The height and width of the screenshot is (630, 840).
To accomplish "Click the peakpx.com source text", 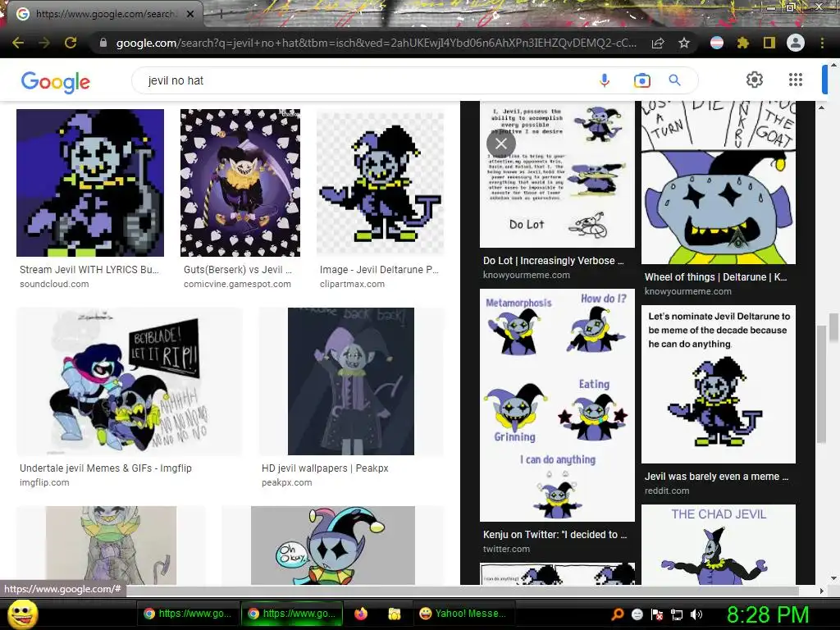I will pos(286,482).
